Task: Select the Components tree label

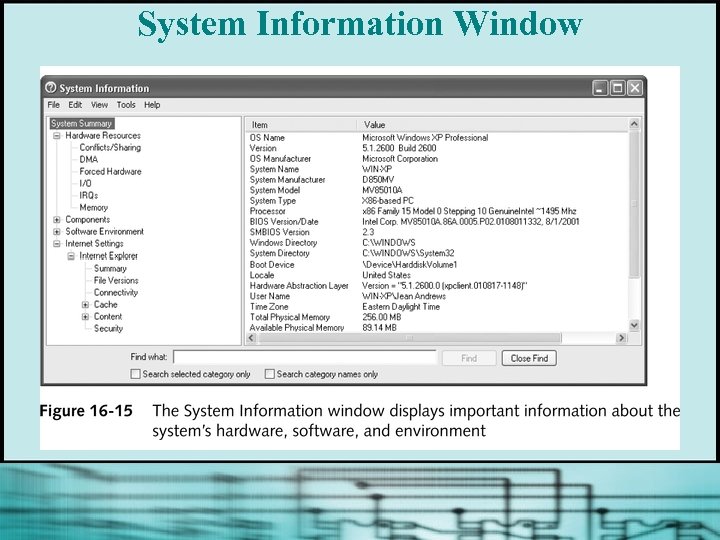Action: tap(88, 219)
